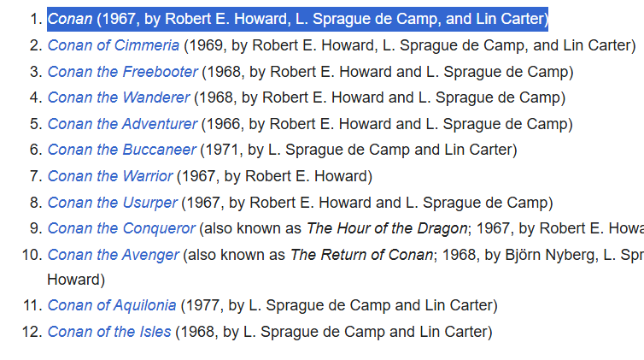Go to the Conan the Buccaneer link
Viewport: 644px width, 360px height.
(x=121, y=150)
